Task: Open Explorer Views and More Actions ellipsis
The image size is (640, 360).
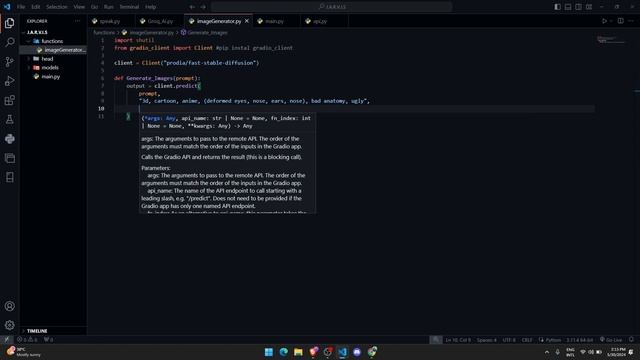Action: 77,21
